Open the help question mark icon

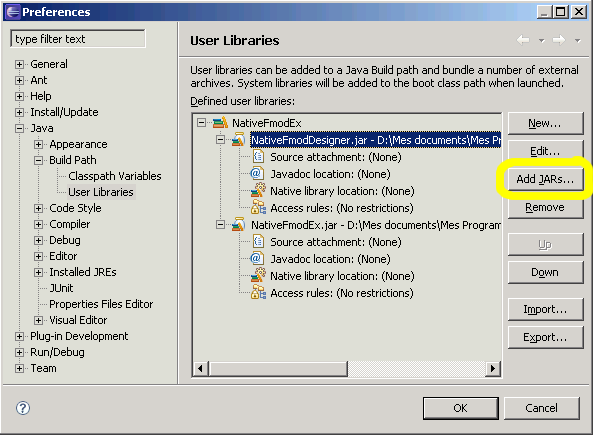point(23,408)
